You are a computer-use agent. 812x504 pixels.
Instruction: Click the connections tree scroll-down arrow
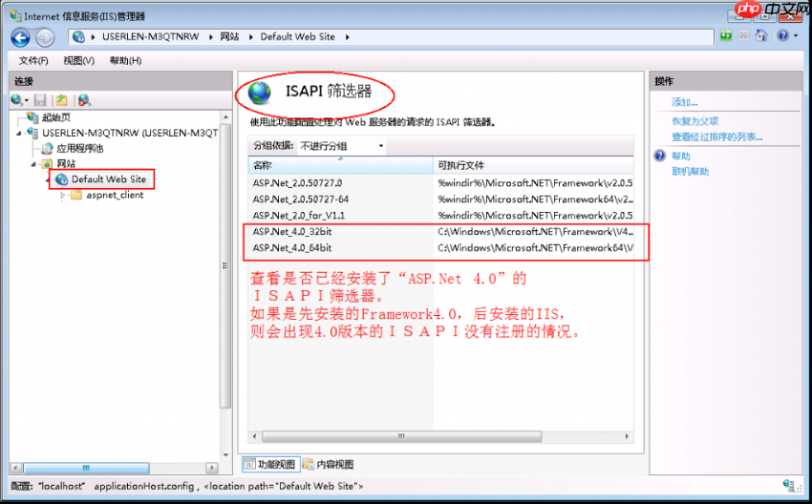(x=225, y=455)
